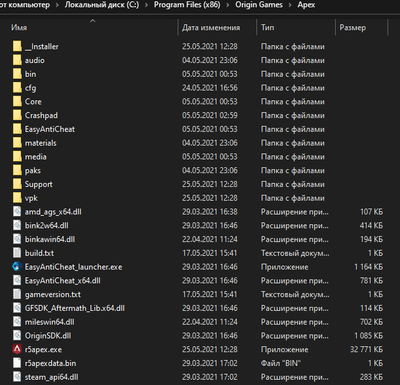The image size is (400, 385).
Task: Click the binkawin64.dll file icon
Action: click(17, 239)
